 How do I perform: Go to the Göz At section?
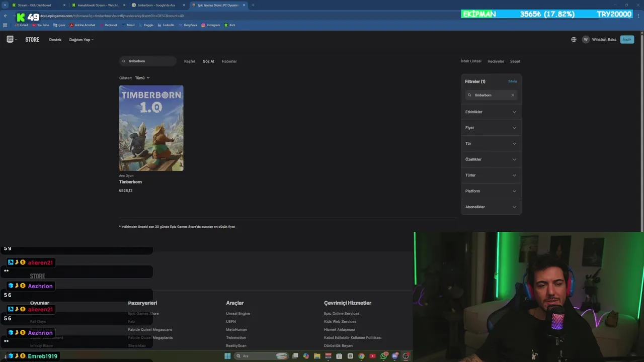[x=208, y=61]
